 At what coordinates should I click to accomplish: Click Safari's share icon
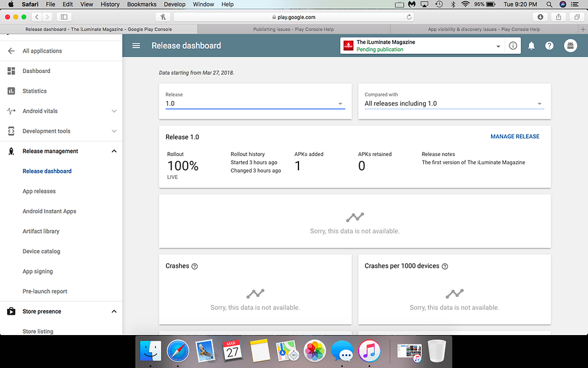[x=558, y=17]
